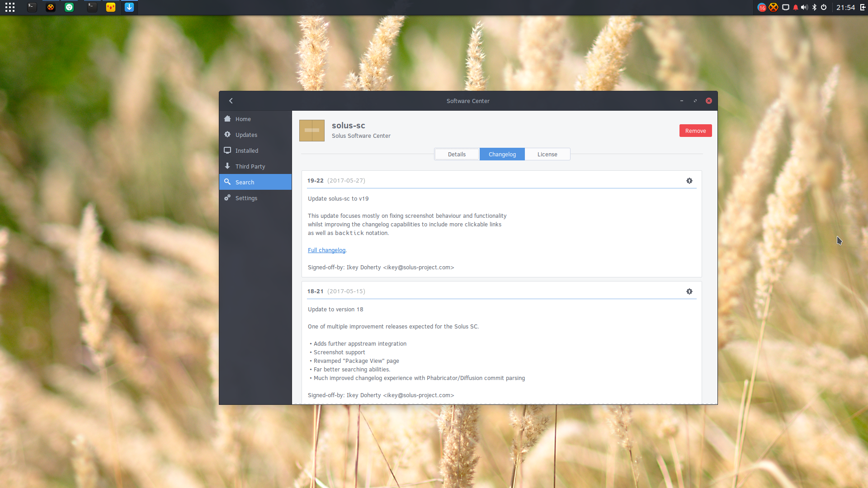Image resolution: width=868 pixels, height=488 pixels.
Task: Click the 18-21 version heading
Action: pos(316,291)
